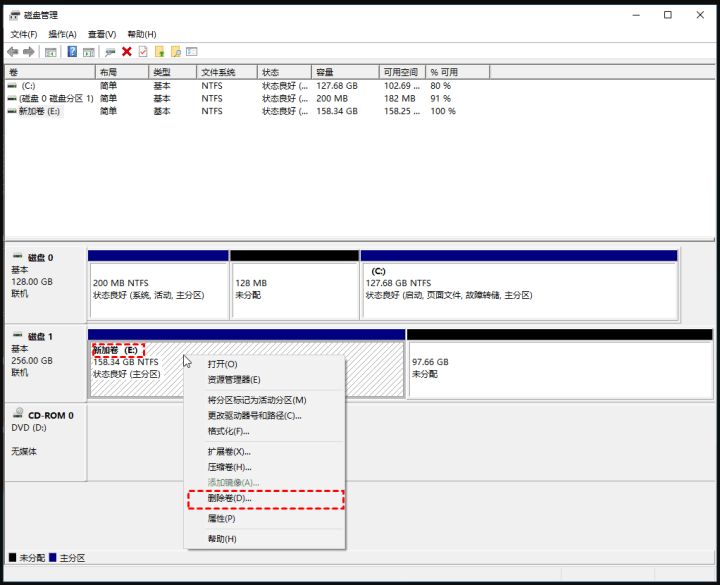
Task: Click the folder with green arrow icon
Action: (x=160, y=52)
